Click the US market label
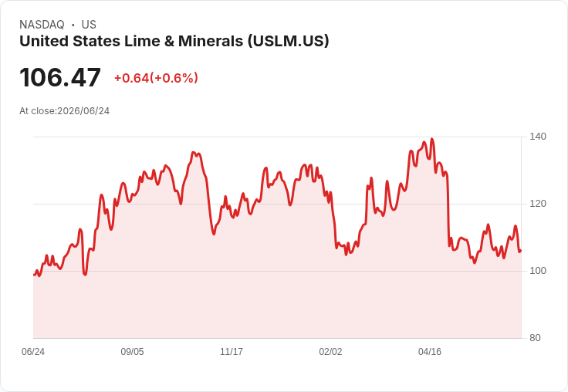The height and width of the screenshot is (392, 568). click(89, 25)
